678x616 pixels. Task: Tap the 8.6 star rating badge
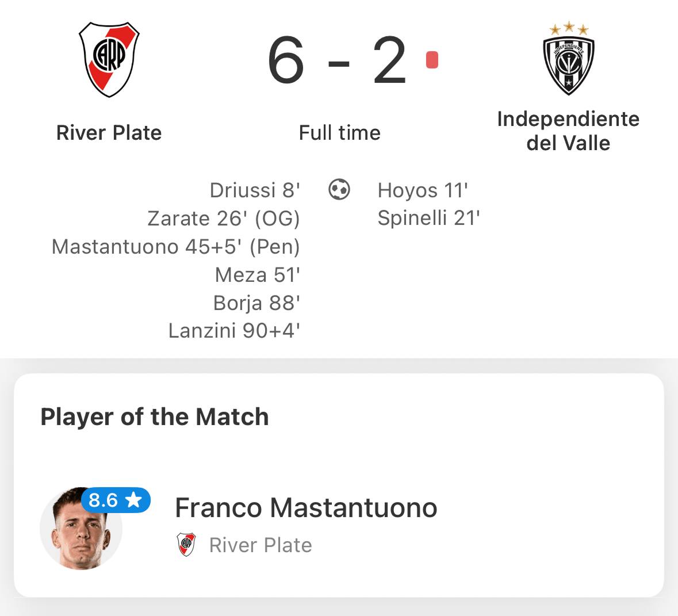(116, 500)
